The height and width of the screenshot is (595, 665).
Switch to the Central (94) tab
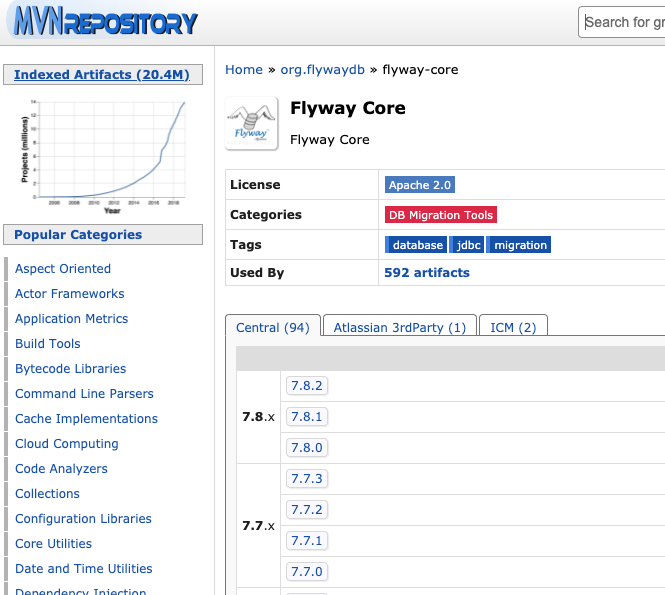(x=273, y=327)
